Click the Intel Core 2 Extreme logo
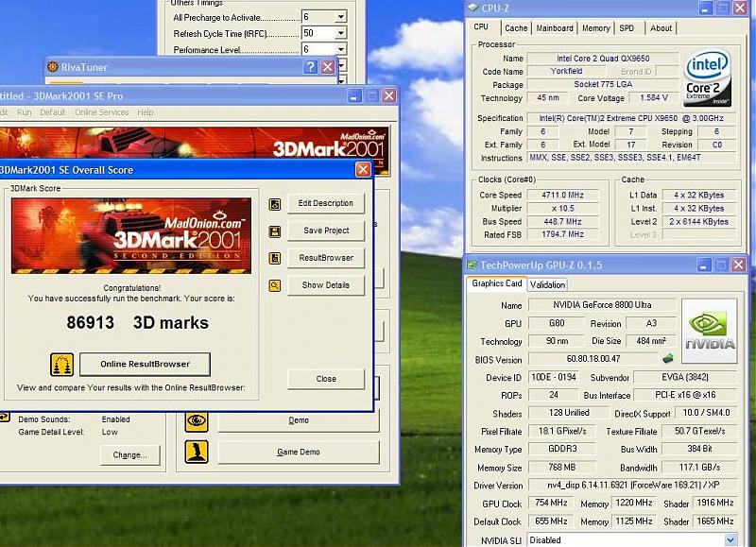 coord(707,77)
